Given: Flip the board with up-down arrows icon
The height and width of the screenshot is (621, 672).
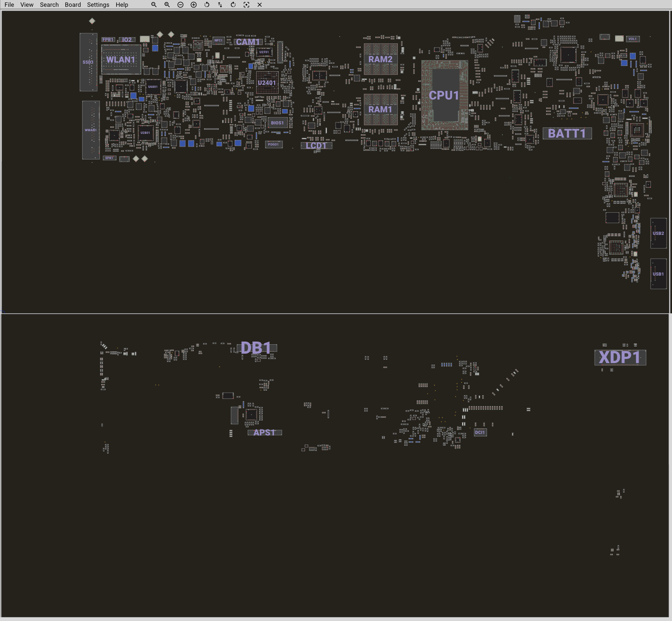Looking at the screenshot, I should point(220,5).
